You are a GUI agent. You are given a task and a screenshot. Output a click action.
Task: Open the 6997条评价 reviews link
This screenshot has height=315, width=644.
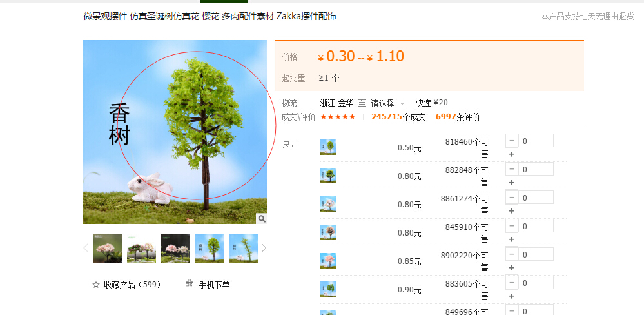[458, 117]
